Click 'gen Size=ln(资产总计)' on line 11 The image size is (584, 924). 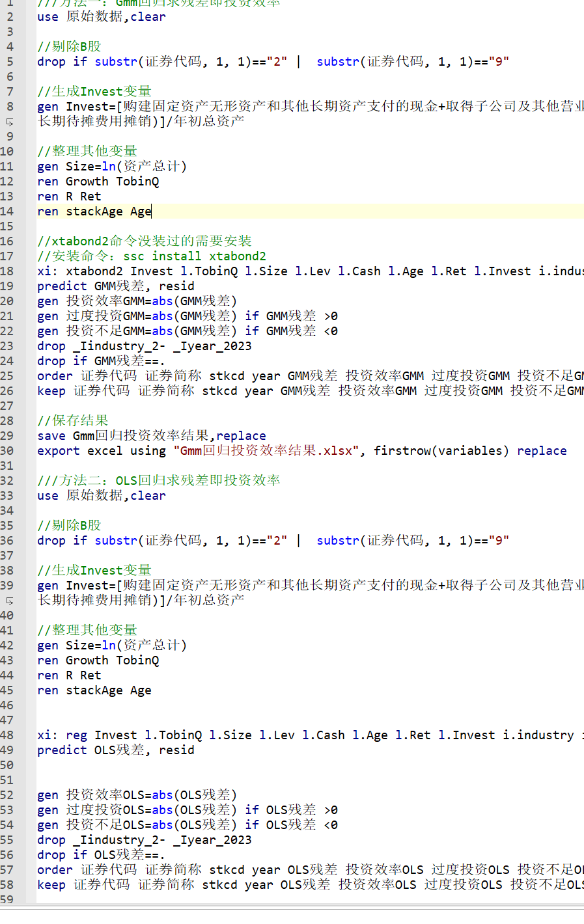pyautogui.click(x=112, y=167)
